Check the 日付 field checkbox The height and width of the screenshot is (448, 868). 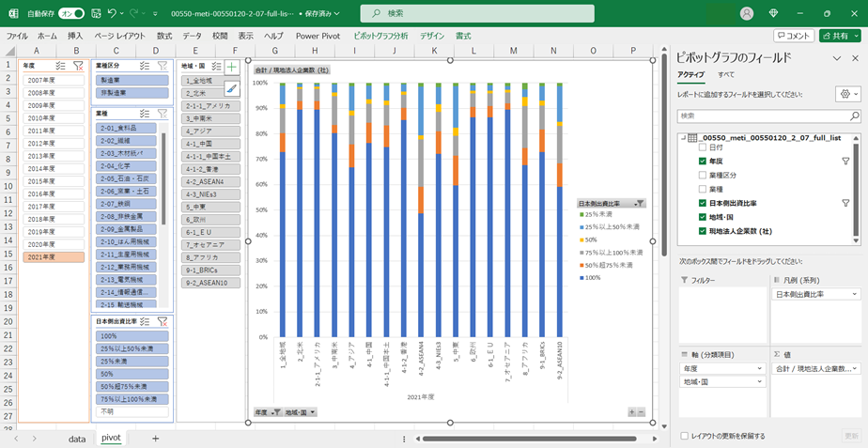pos(703,148)
